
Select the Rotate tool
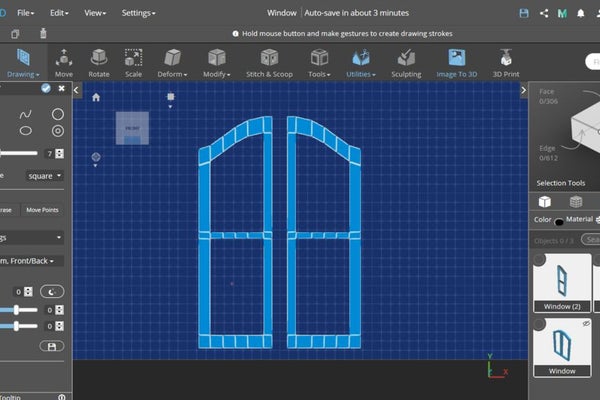[x=99, y=62]
